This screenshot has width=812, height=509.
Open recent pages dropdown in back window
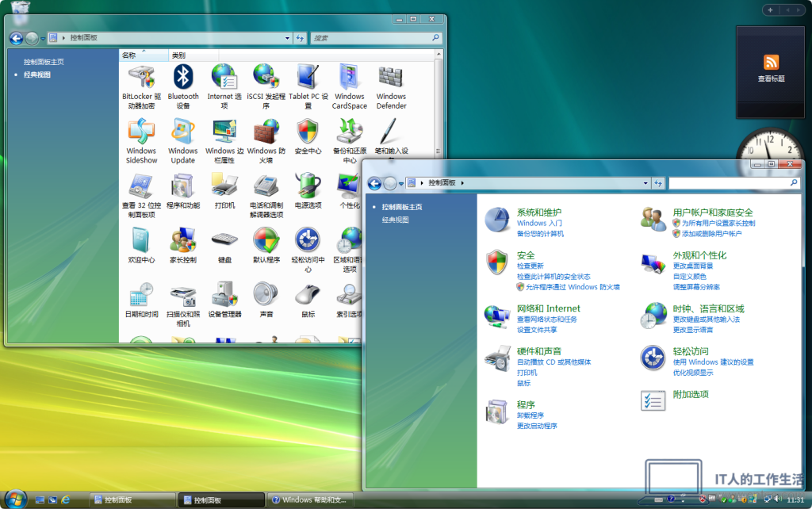click(x=43, y=39)
